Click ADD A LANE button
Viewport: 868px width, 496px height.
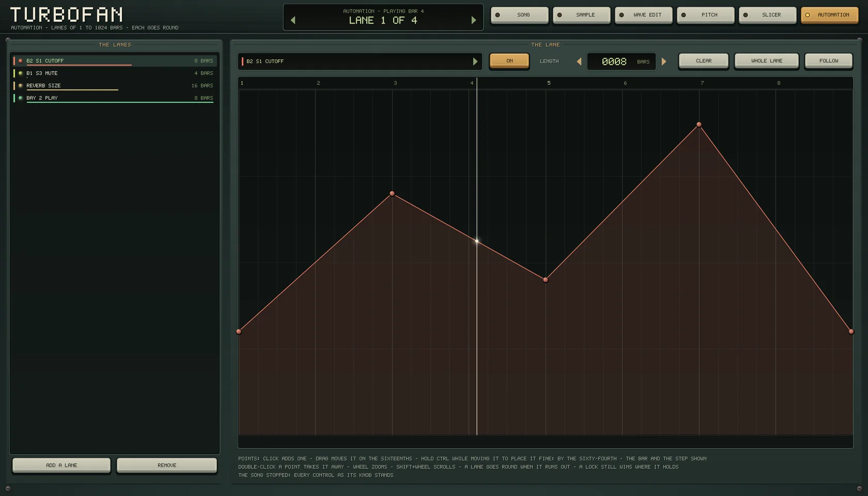click(61, 465)
